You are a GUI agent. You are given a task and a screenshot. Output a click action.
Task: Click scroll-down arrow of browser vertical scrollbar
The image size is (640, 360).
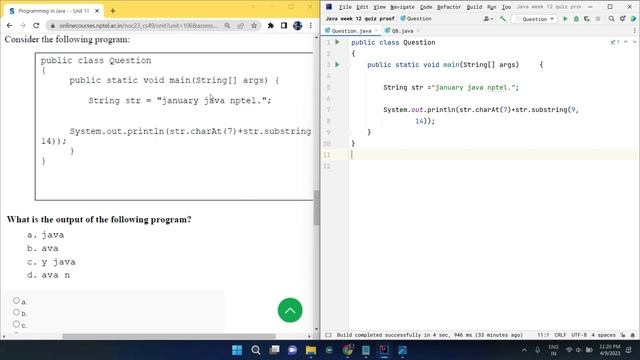pos(316,329)
